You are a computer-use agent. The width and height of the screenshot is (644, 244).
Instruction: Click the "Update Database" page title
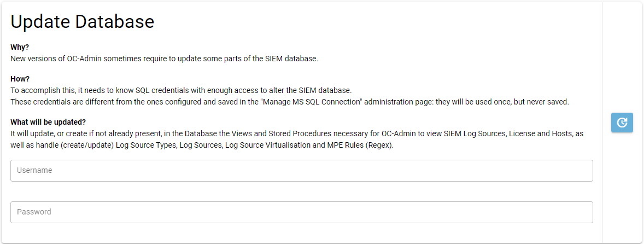83,22
